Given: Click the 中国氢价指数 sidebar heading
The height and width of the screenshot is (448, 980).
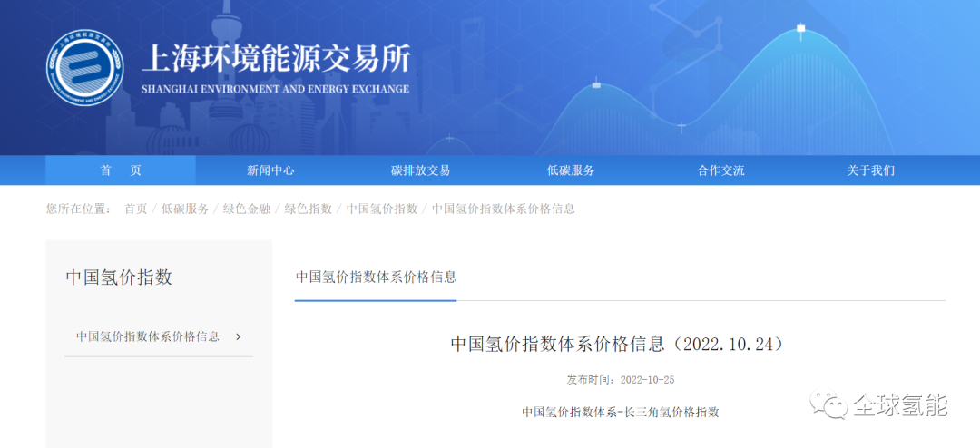Looking at the screenshot, I should click(119, 278).
